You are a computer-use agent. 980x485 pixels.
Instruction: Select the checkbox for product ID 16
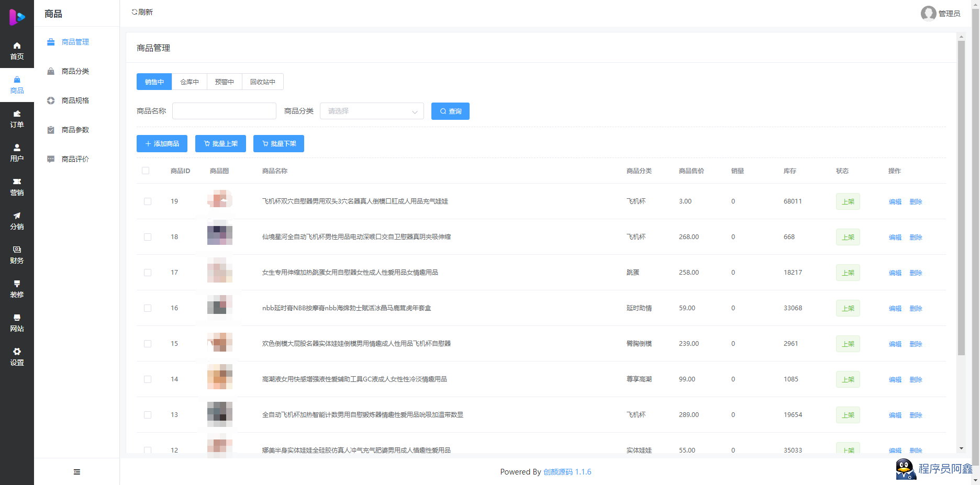point(148,308)
